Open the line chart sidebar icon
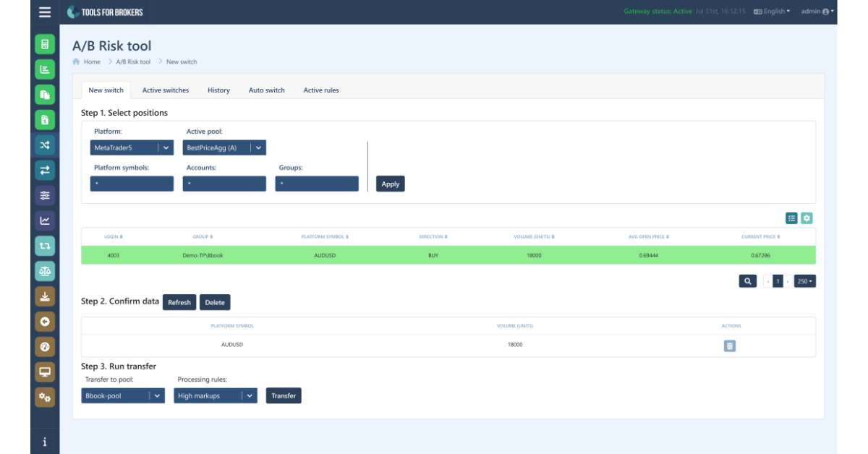The image size is (868, 454). tap(45, 220)
